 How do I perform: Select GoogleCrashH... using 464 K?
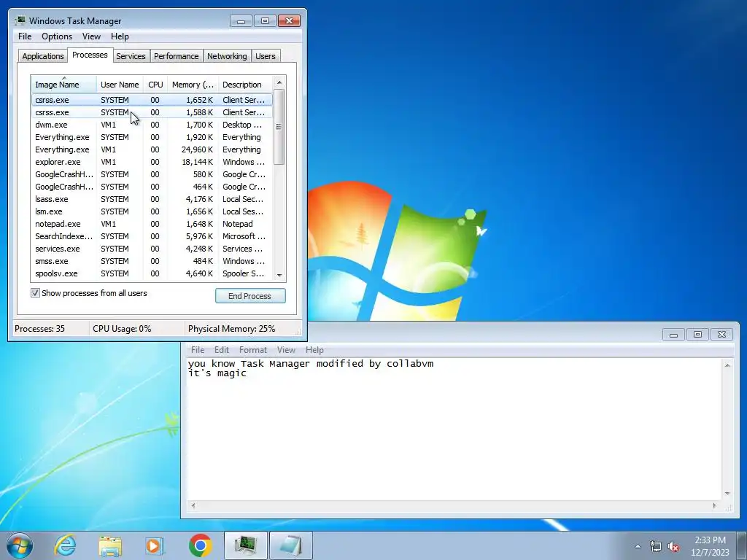click(152, 187)
